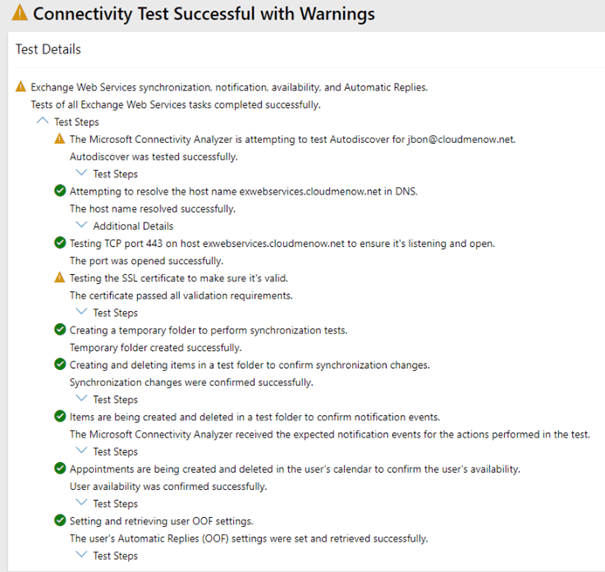
Task: Collapse the top-level Test Steps section
Action: pyautogui.click(x=42, y=122)
